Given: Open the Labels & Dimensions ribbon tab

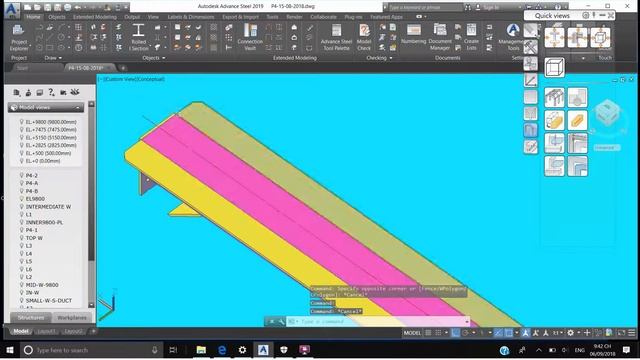Looking at the screenshot, I should [191, 17].
